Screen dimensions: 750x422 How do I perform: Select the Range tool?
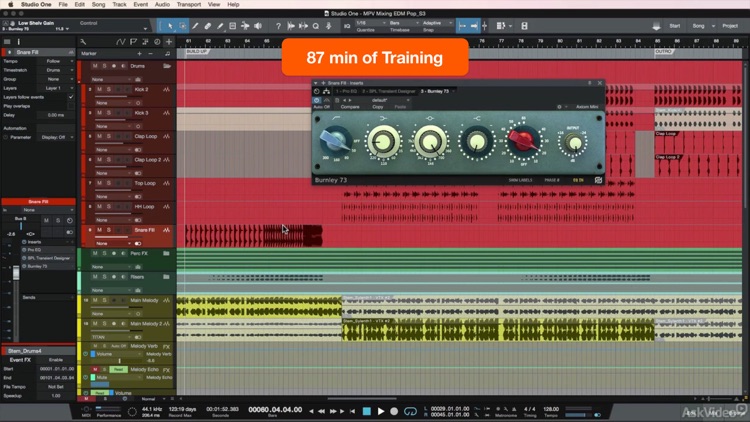183,26
